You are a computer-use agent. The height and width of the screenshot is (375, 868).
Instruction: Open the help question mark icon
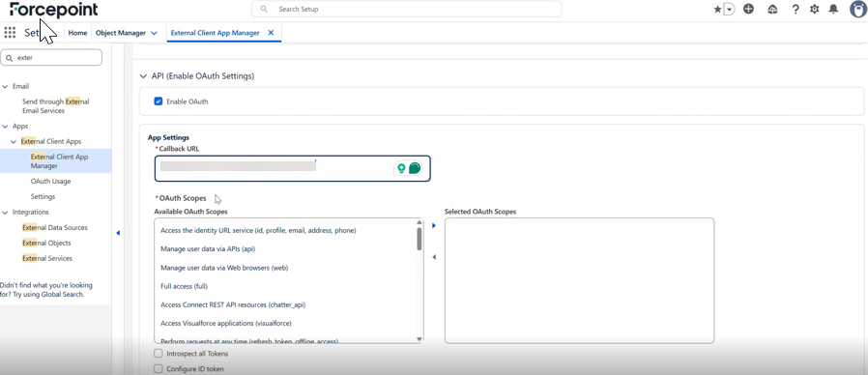pyautogui.click(x=796, y=9)
